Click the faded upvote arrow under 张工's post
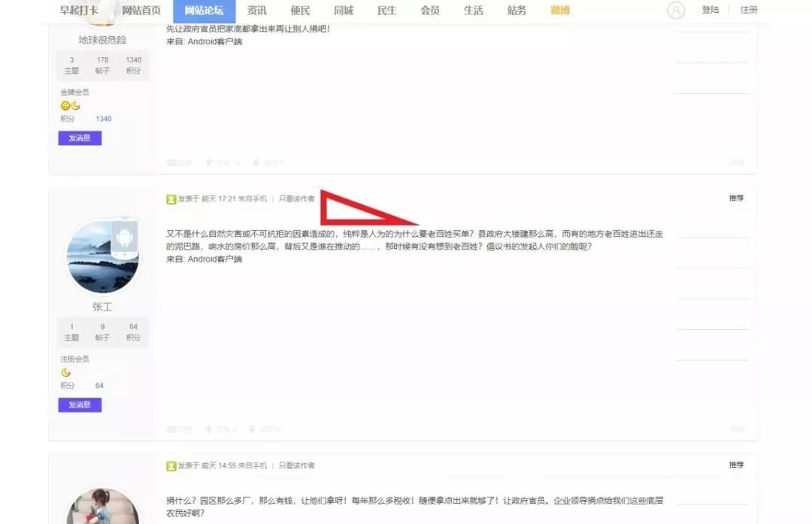Image resolution: width=812 pixels, height=524 pixels. tap(209, 429)
